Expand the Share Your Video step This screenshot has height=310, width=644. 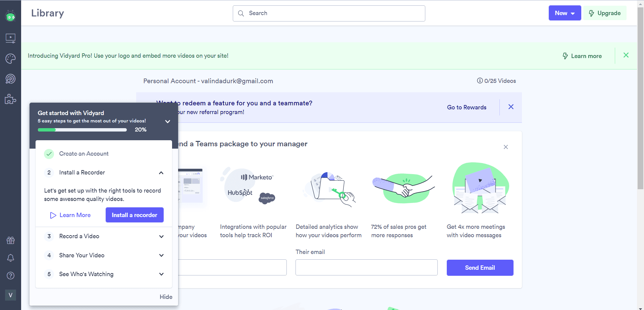(161, 255)
